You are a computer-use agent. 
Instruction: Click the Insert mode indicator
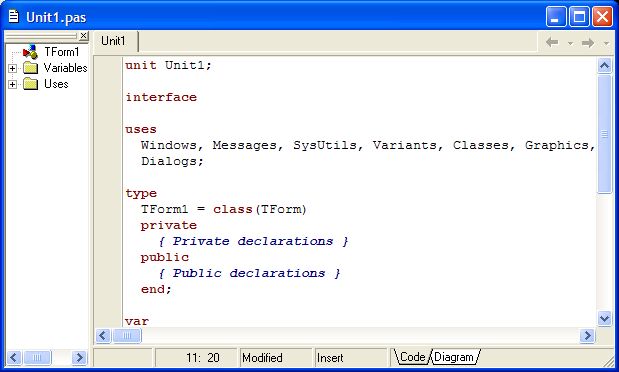pos(330,358)
